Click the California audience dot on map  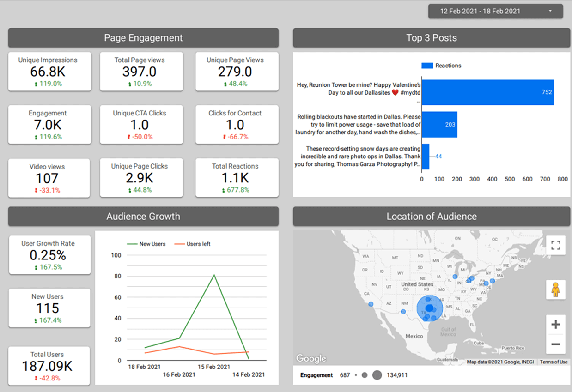click(371, 304)
